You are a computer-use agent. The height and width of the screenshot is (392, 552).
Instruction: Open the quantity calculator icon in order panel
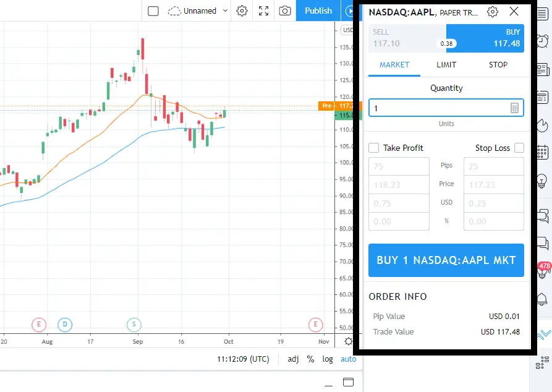click(x=516, y=108)
